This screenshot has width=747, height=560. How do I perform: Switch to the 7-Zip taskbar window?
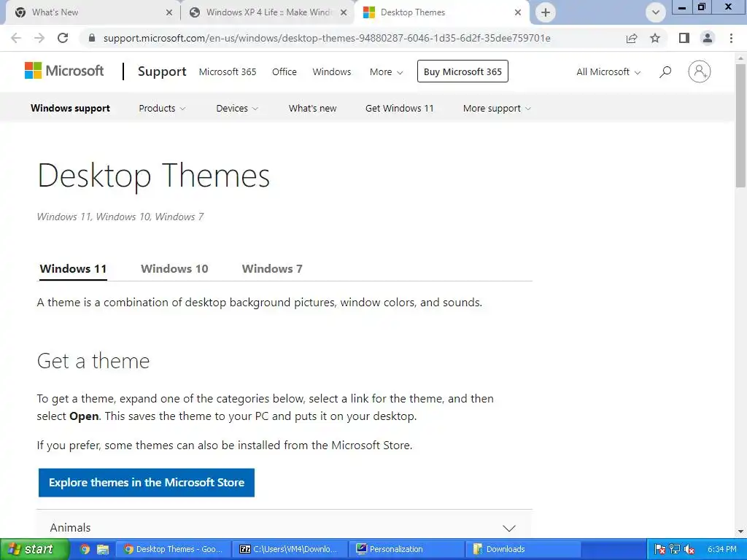click(289, 549)
